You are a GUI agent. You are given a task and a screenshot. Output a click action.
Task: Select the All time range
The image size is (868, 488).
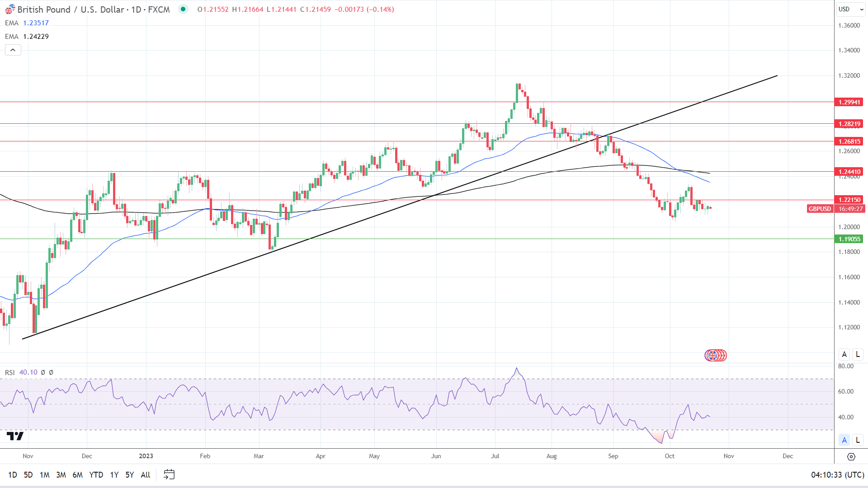coord(146,475)
